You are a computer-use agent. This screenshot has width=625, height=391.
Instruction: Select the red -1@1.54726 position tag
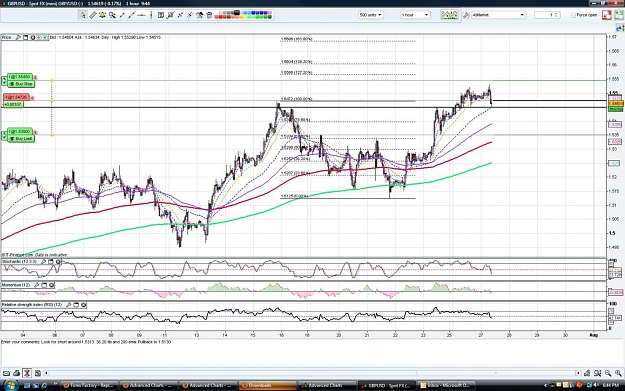pyautogui.click(x=16, y=97)
